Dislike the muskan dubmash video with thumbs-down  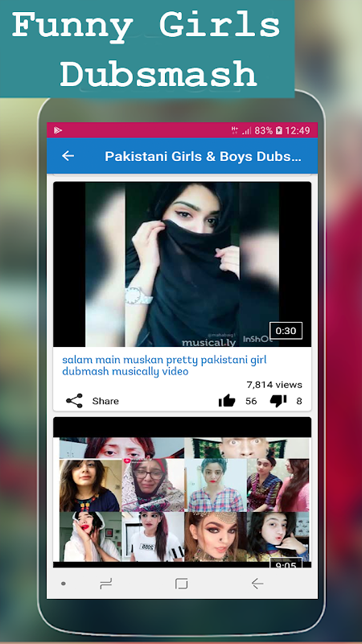click(278, 401)
